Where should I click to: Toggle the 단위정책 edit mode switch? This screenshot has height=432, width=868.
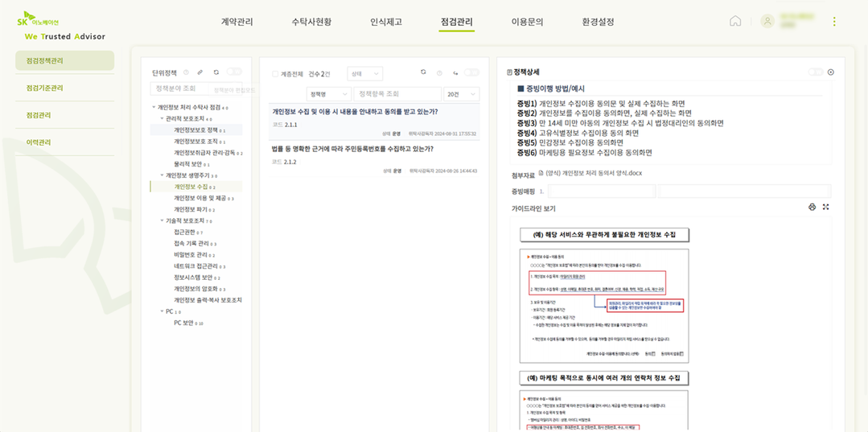234,72
